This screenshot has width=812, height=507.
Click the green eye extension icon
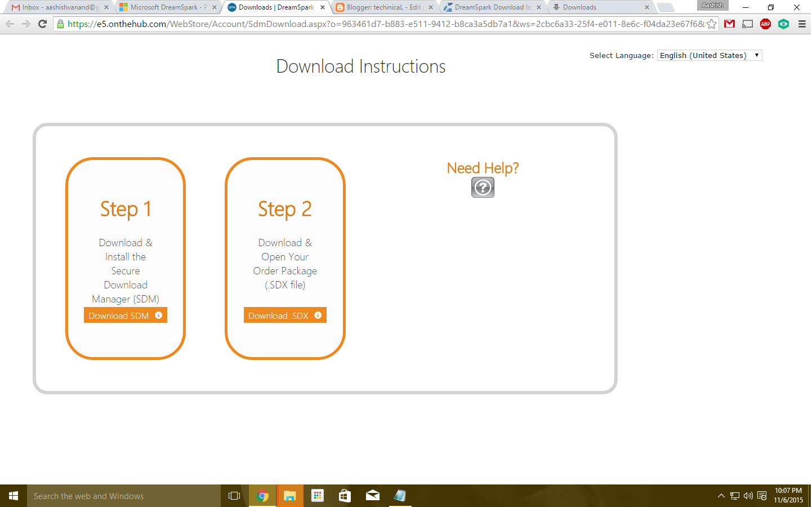(783, 24)
